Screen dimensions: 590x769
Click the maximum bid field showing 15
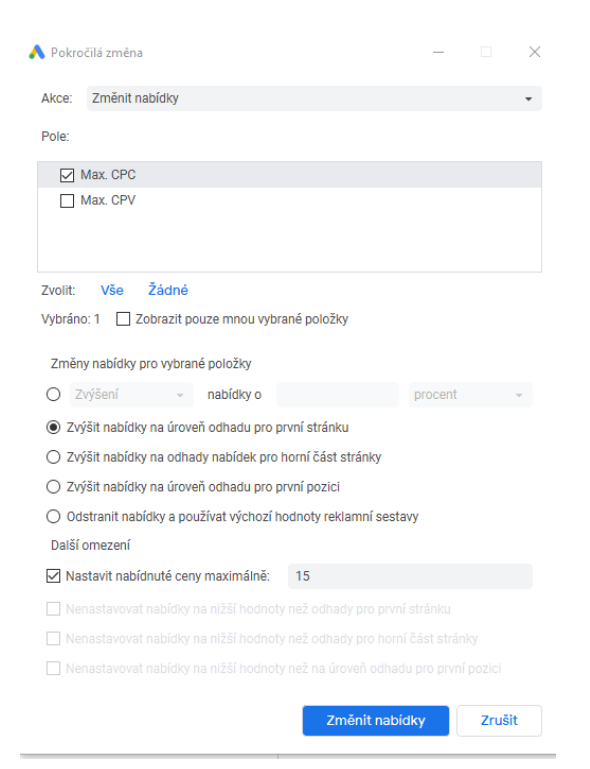pyautogui.click(x=410, y=576)
